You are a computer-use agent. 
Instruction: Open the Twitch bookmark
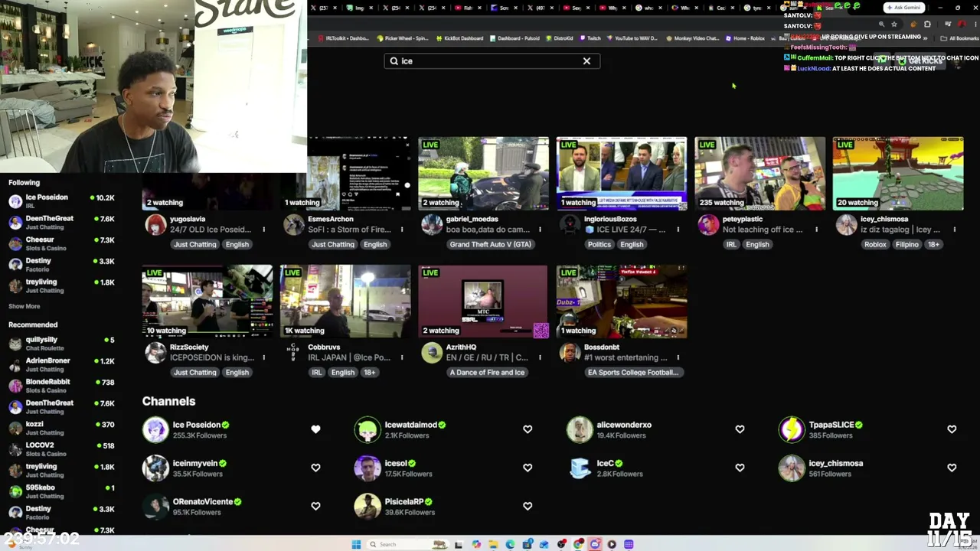click(590, 38)
